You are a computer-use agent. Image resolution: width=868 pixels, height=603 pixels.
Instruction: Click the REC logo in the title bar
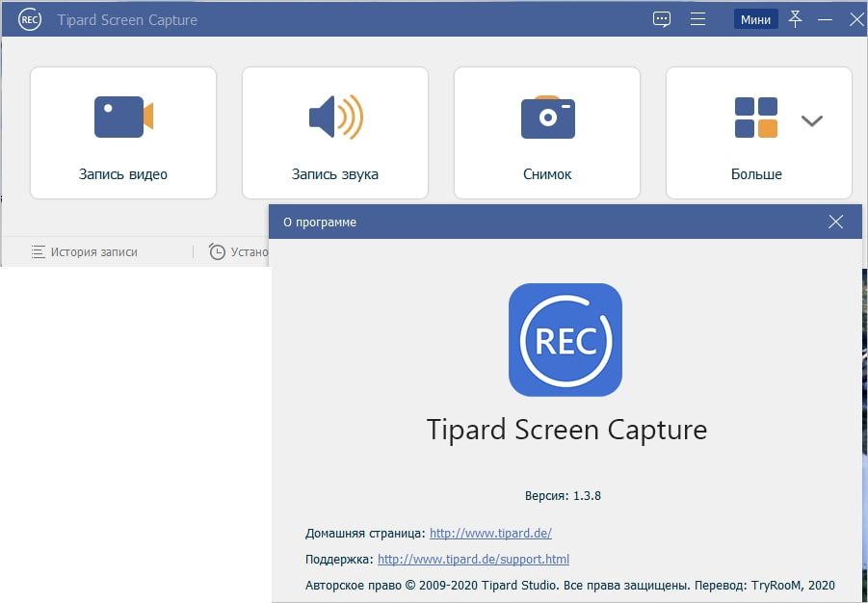pyautogui.click(x=29, y=20)
